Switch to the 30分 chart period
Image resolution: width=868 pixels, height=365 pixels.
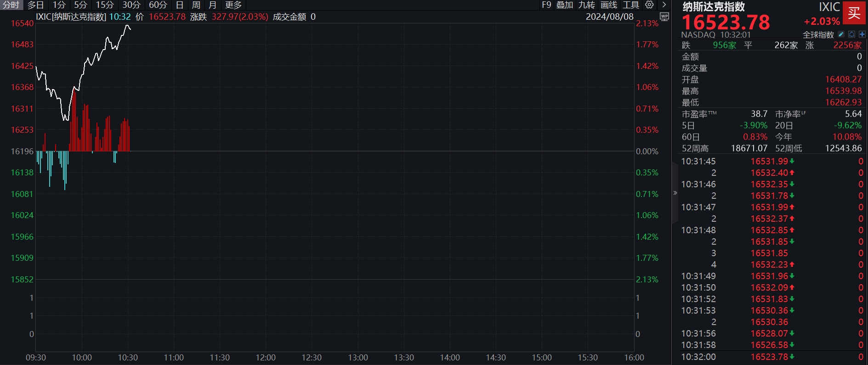click(x=131, y=5)
